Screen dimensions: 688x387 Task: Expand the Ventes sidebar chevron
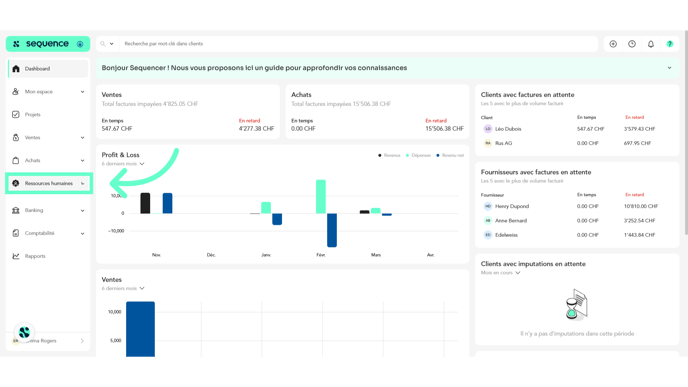[82, 138]
